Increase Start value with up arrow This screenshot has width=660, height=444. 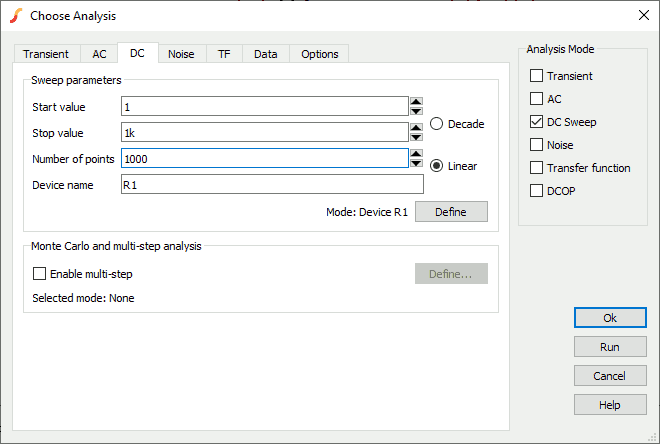416,101
